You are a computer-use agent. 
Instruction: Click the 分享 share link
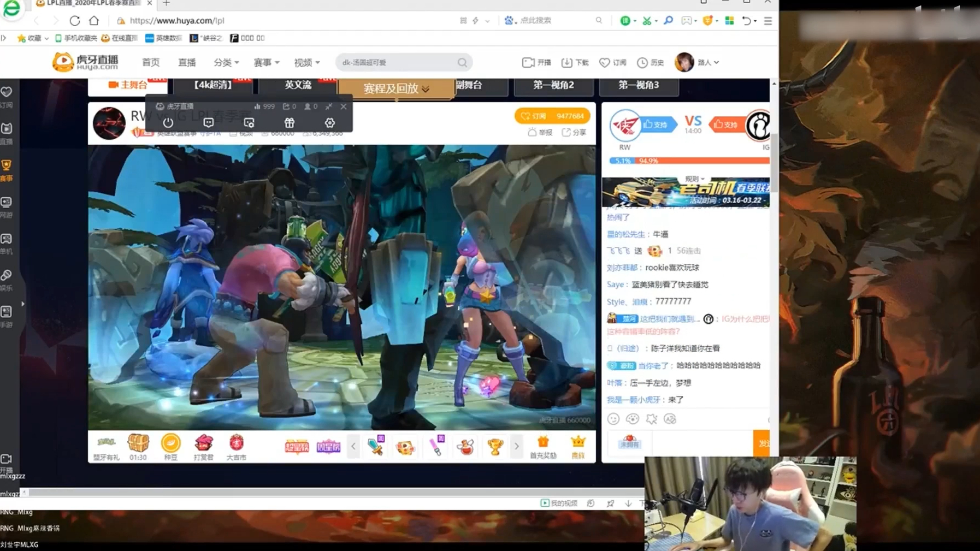[x=574, y=133]
